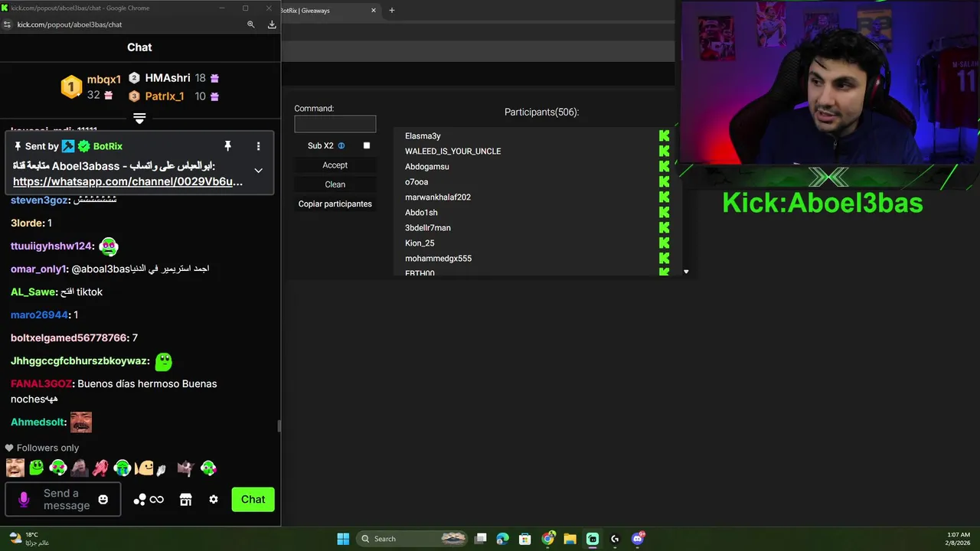
Task: Insert the pink clapping hands emote
Action: [x=100, y=468]
